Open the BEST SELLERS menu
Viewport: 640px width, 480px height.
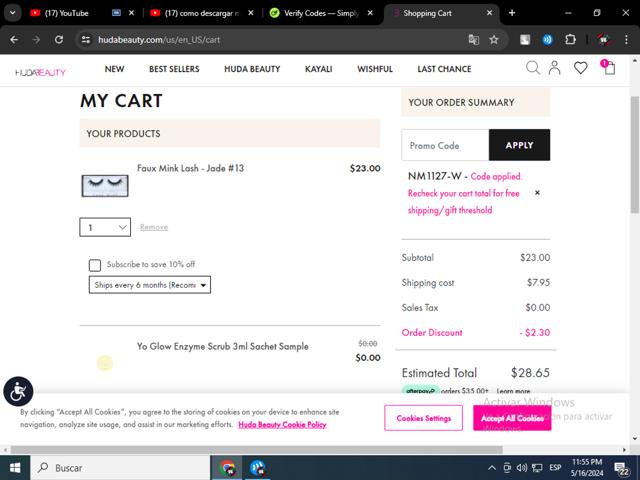174,69
